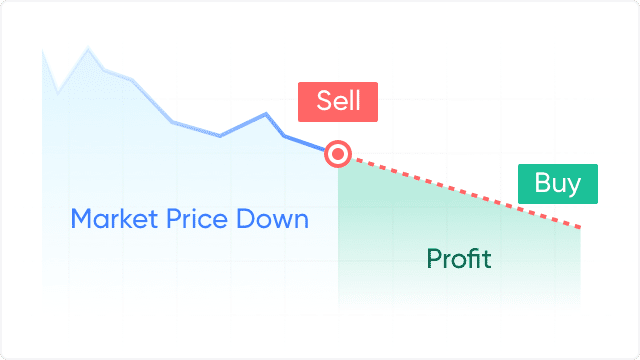
Task: Select the right end of the dotted red line
Action: coord(578,227)
